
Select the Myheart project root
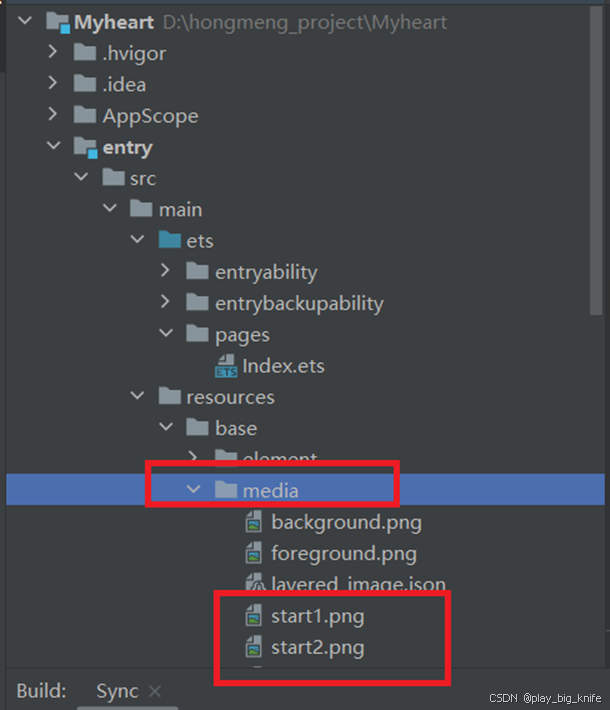click(x=114, y=22)
